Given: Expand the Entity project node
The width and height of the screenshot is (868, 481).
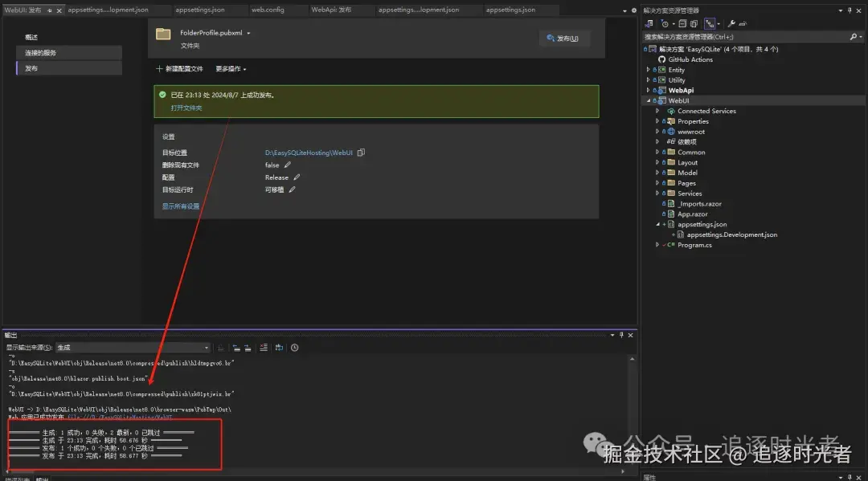Looking at the screenshot, I should click(x=649, y=70).
